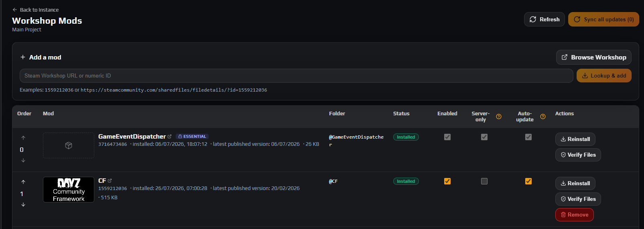Click the CF Community Framework thumbnail

69,190
